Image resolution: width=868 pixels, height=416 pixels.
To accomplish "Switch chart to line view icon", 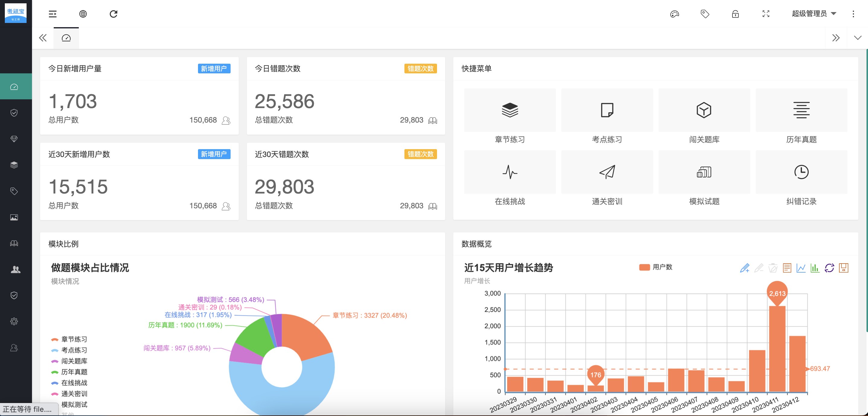I will pos(801,268).
